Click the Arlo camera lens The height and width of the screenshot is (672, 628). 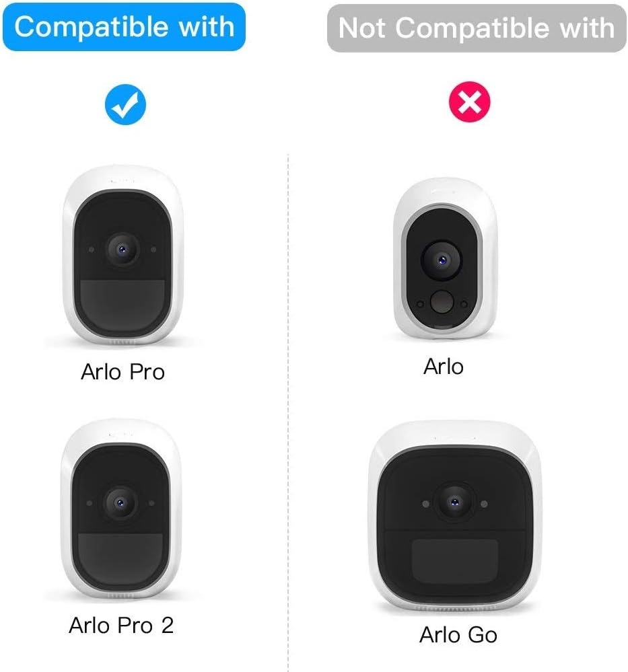pyautogui.click(x=442, y=260)
